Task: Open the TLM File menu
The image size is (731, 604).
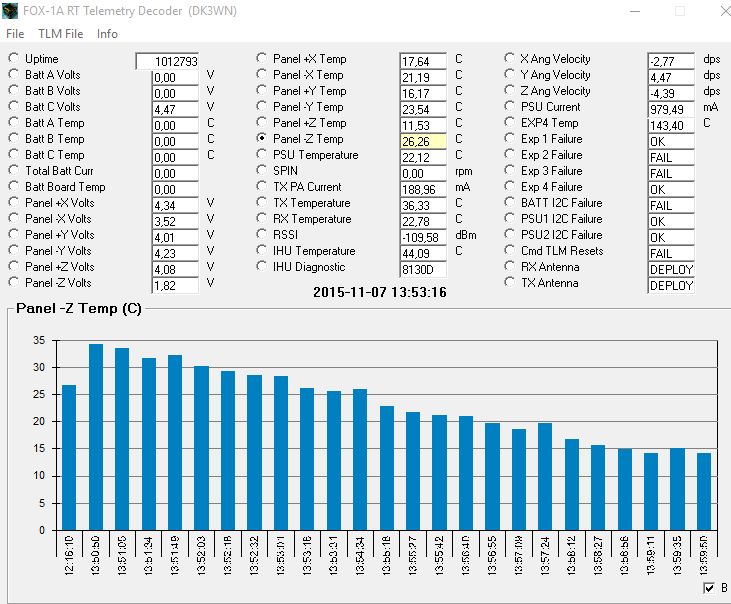Action: coord(61,34)
